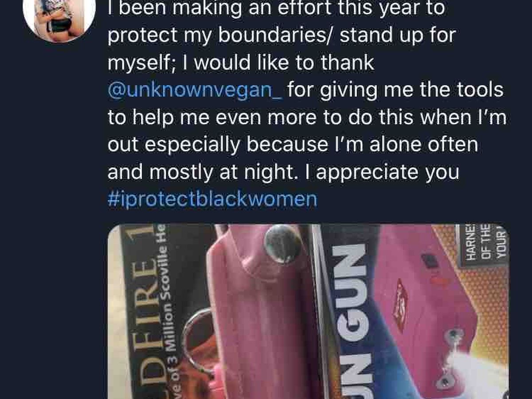Screen dimensions: 532x399
Task: Click the tweet line 'protect my boundaries/ stand up for'
Action: coord(282,35)
